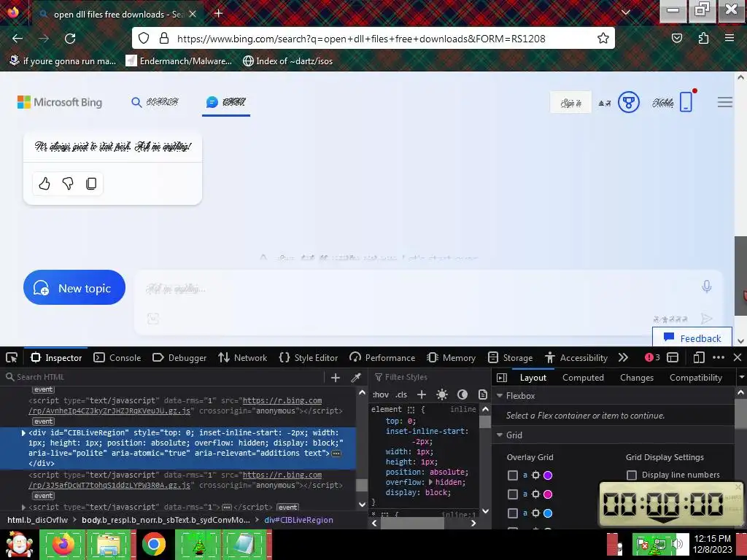747x560 pixels.
Task: Open the Network tab
Action: 242,357
